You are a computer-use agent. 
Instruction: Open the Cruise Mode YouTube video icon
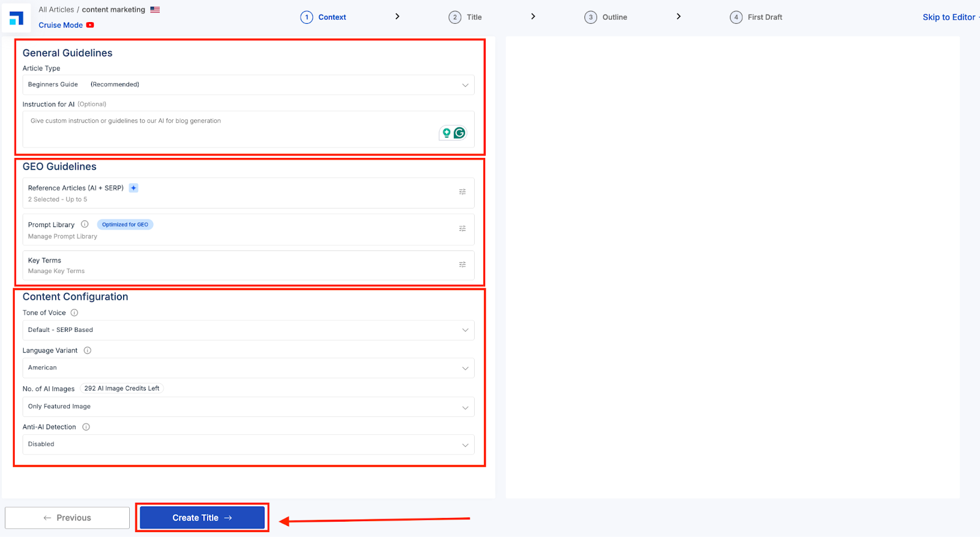click(90, 25)
